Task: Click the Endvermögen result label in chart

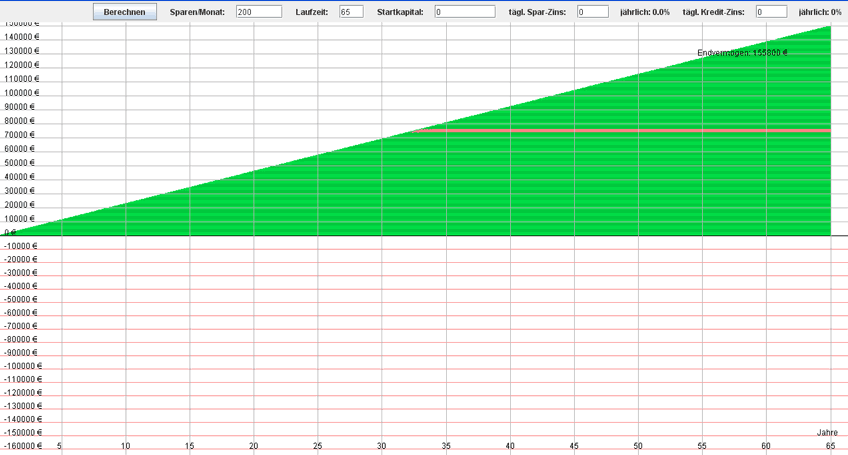Action: click(742, 53)
